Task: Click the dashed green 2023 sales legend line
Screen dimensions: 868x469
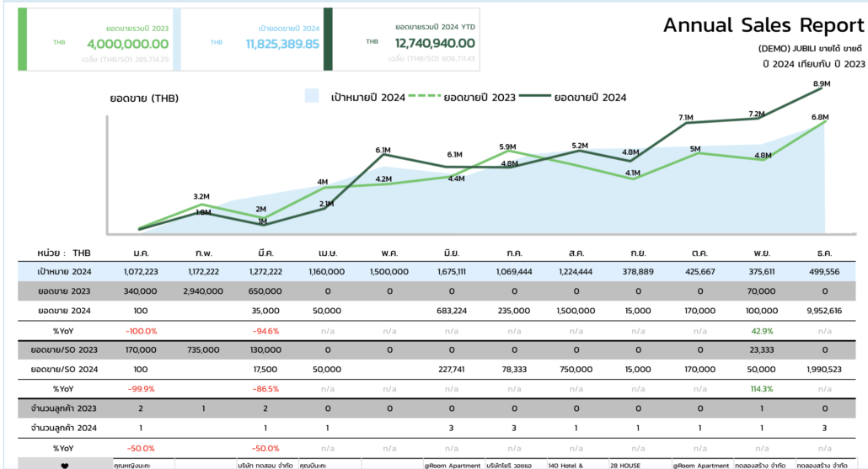Action: 424,97
